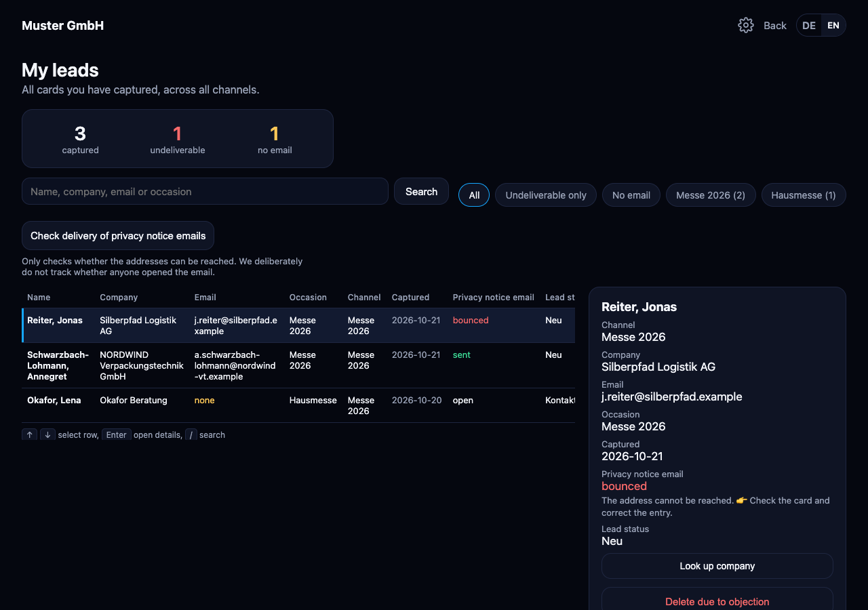
Task: Click email j.reiter@silberpfad.example in details panel
Action: pyautogui.click(x=672, y=396)
